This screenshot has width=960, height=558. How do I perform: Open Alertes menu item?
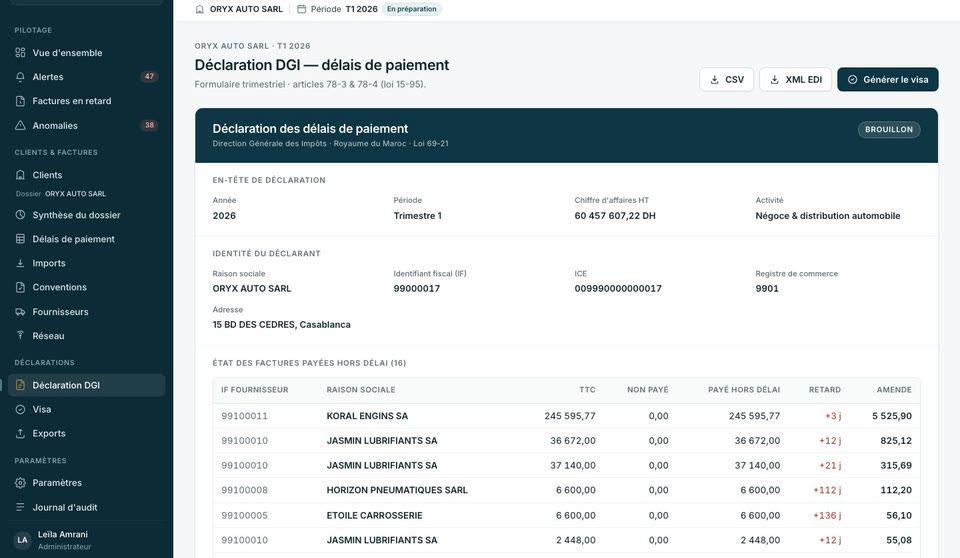point(86,77)
